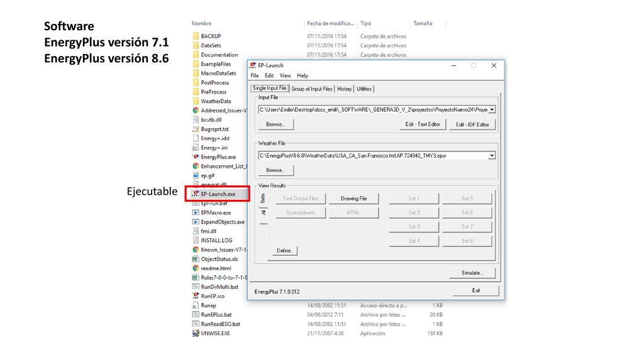
Task: Click the Drawing File button
Action: click(x=353, y=199)
